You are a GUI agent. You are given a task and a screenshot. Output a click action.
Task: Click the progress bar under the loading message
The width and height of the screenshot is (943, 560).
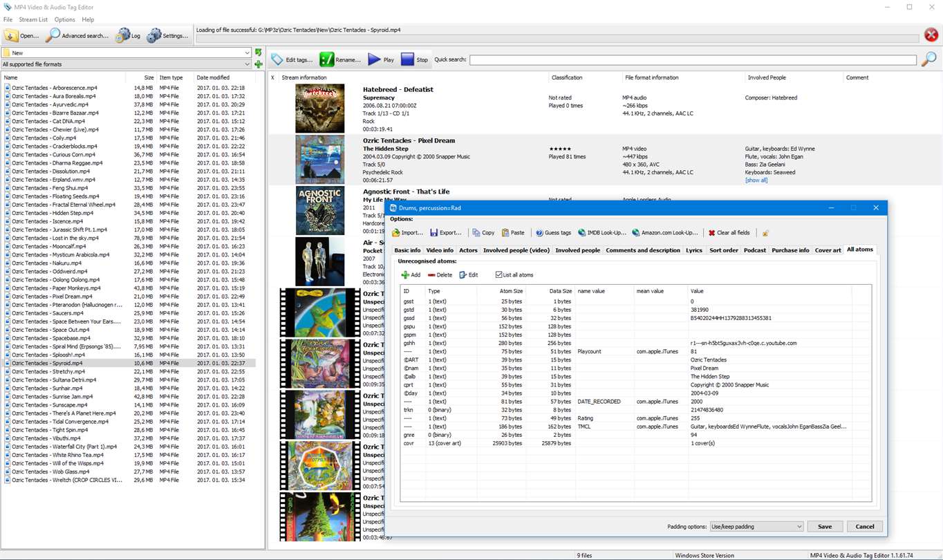[x=557, y=38]
